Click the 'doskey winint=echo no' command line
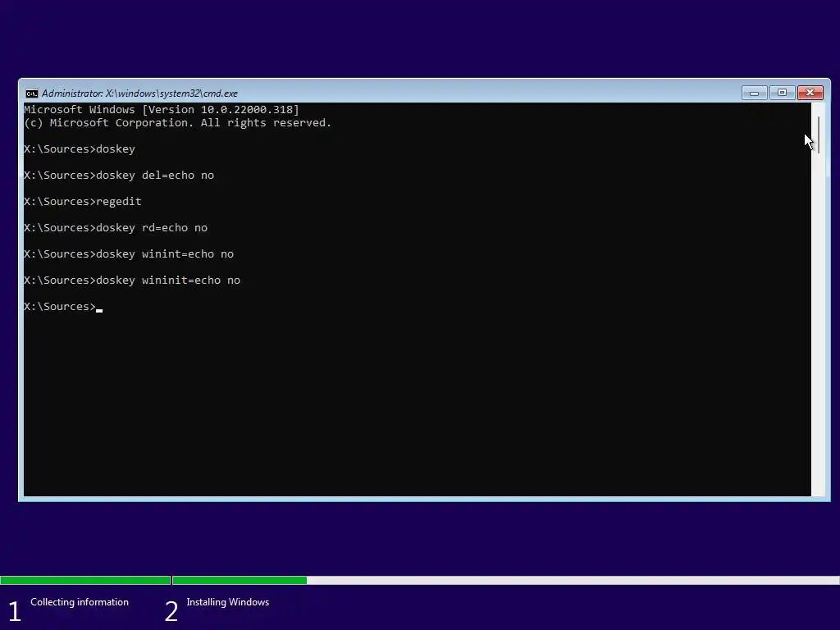This screenshot has height=630, width=840. pos(129,254)
